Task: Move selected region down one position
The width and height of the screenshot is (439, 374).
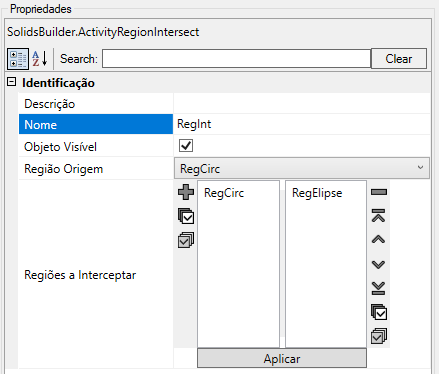Action: (x=379, y=264)
